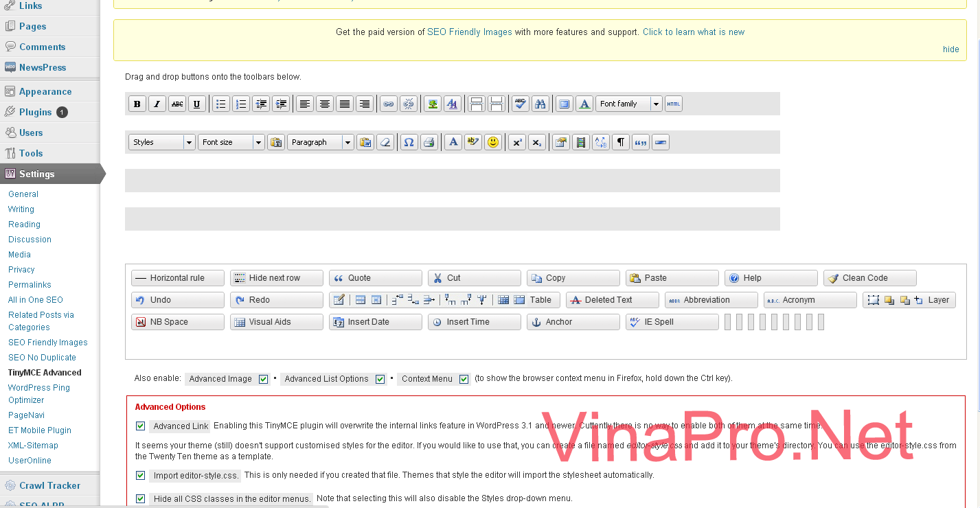Click the Horizontal rule button
The image size is (980, 508).
pyautogui.click(x=177, y=278)
